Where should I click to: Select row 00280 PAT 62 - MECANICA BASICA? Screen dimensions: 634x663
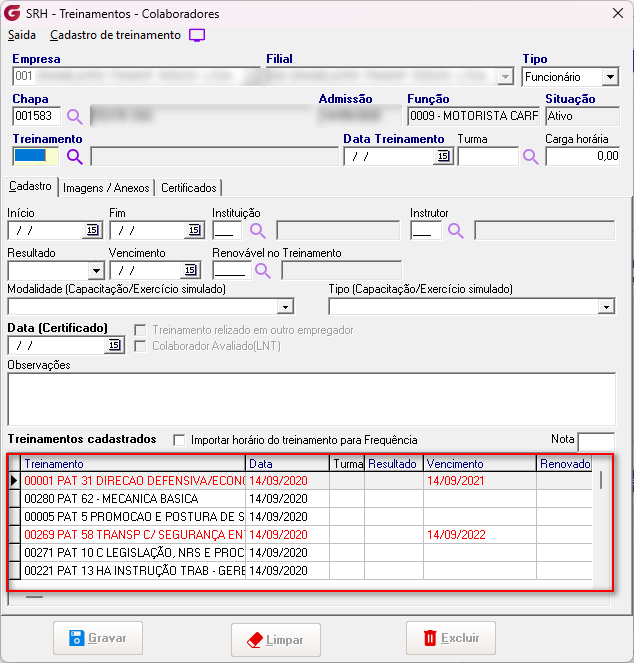coord(300,499)
